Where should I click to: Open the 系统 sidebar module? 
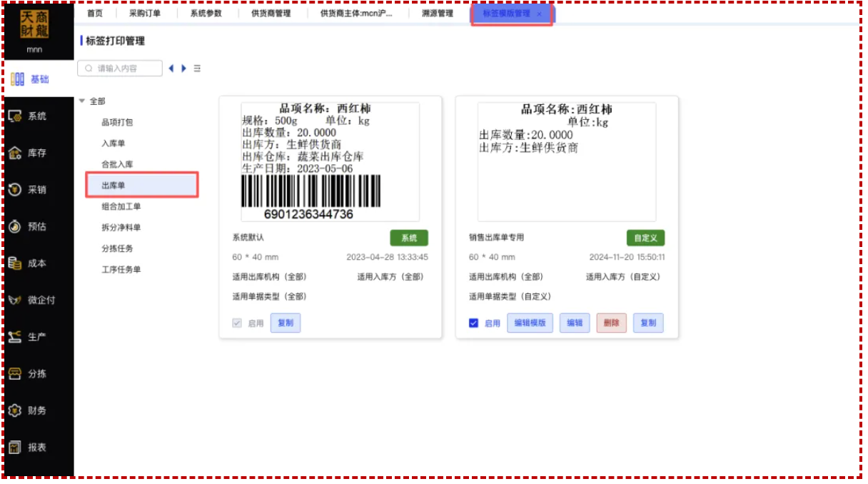coord(29,116)
